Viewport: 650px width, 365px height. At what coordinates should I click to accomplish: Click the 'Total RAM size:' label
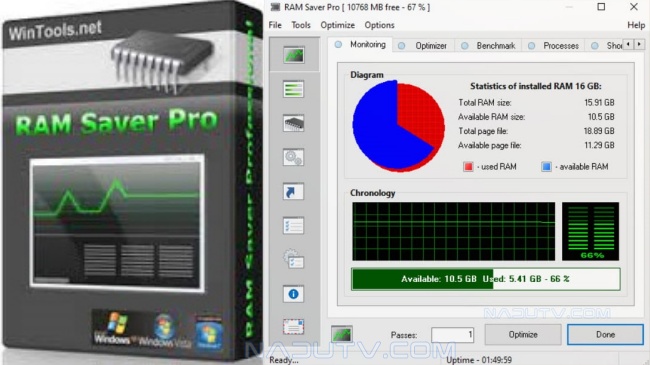[x=485, y=102]
